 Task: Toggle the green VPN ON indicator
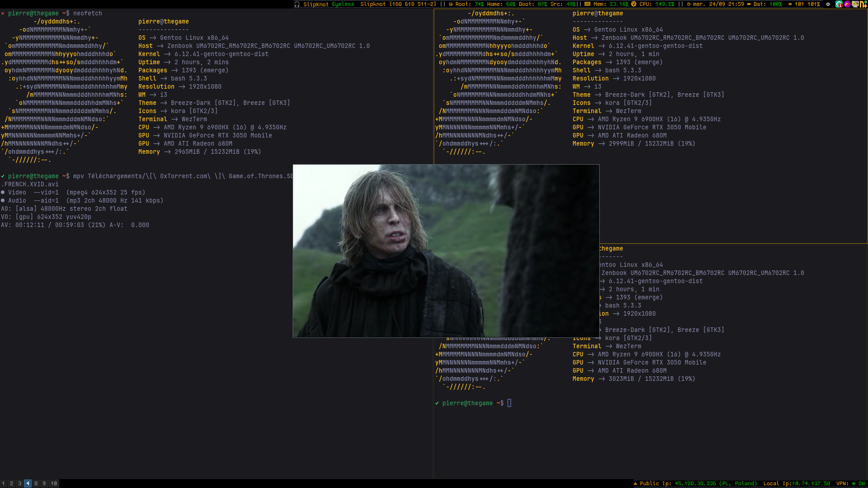(864, 483)
